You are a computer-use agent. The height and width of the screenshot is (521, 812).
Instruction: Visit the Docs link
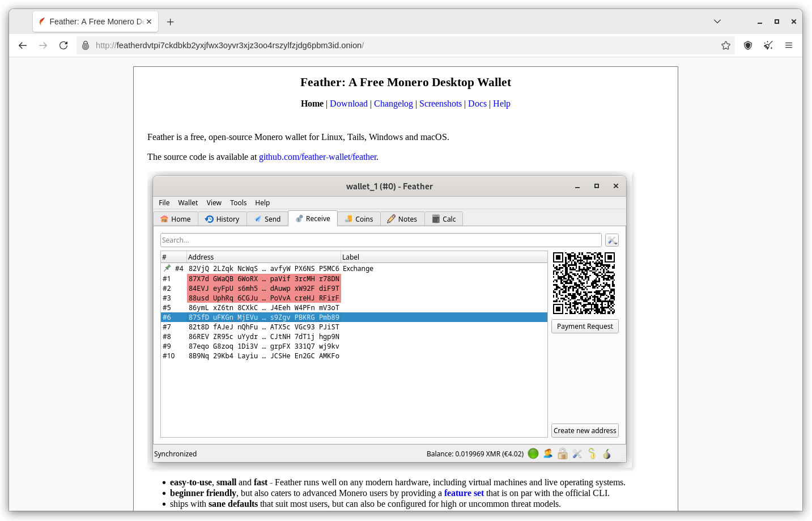[477, 104]
